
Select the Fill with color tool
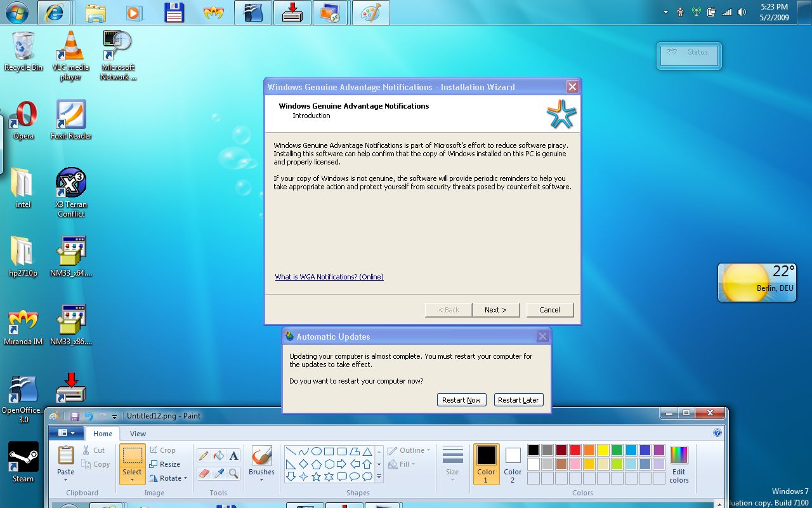click(x=218, y=455)
